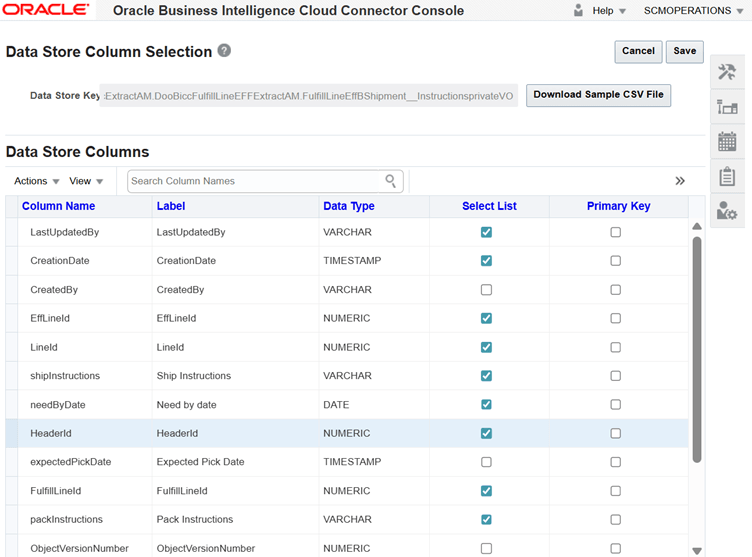This screenshot has height=557, width=752.
Task: Uncheck Select List for packInstructions
Action: pyautogui.click(x=486, y=520)
